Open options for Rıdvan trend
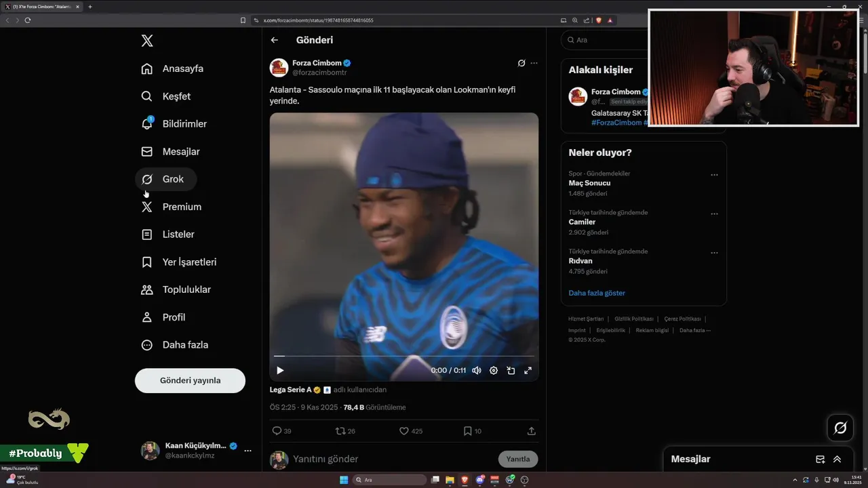Screen dimensions: 868x488 (714, 253)
